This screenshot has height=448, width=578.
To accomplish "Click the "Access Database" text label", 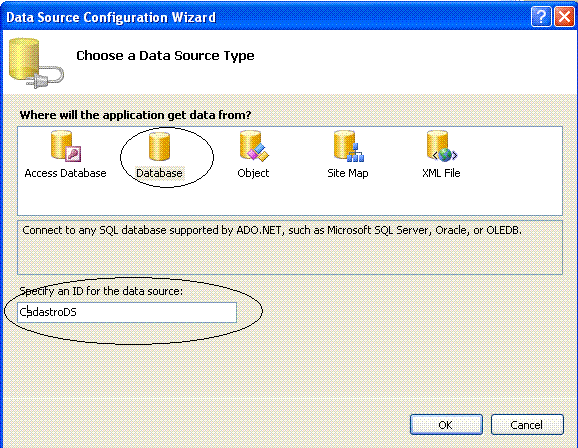I will pos(66,173).
